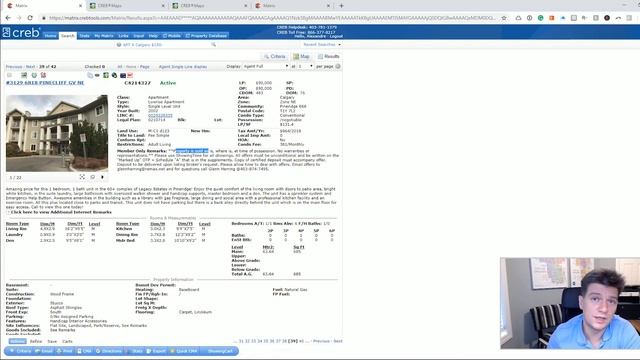Click the creb logo
Viewport: 640px width, 360px height.
coord(21,32)
